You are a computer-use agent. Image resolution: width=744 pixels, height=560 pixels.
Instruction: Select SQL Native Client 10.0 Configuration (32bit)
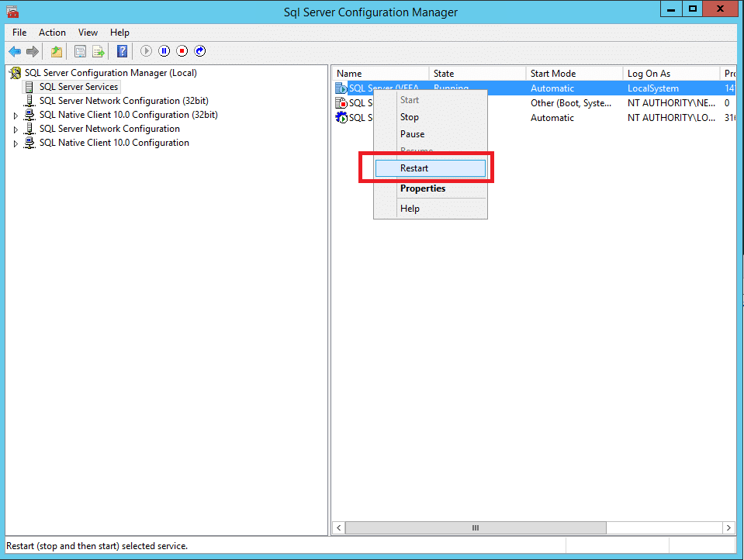tap(129, 115)
